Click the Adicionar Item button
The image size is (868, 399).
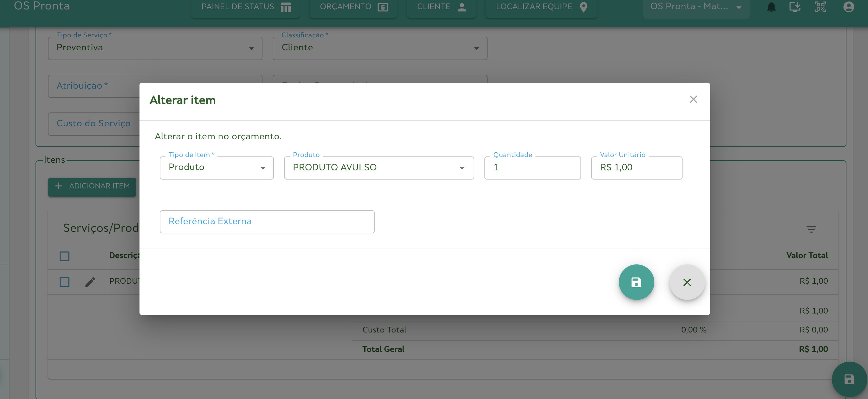pos(92,186)
